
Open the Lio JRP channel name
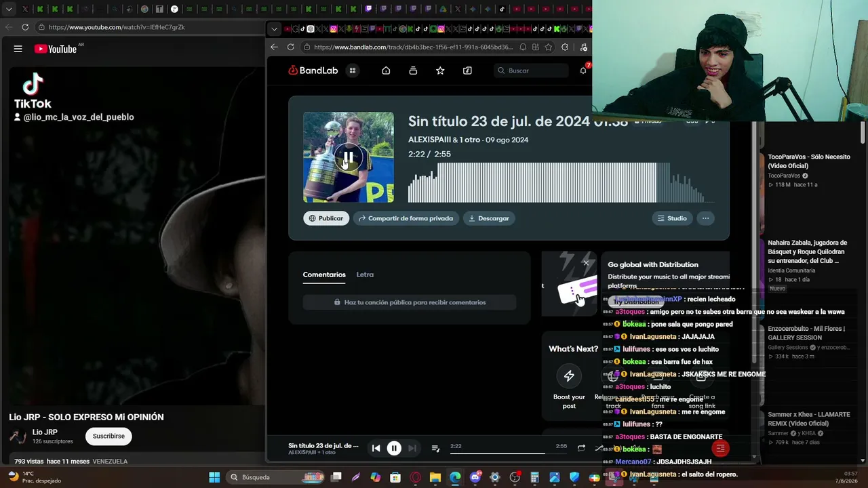45,432
